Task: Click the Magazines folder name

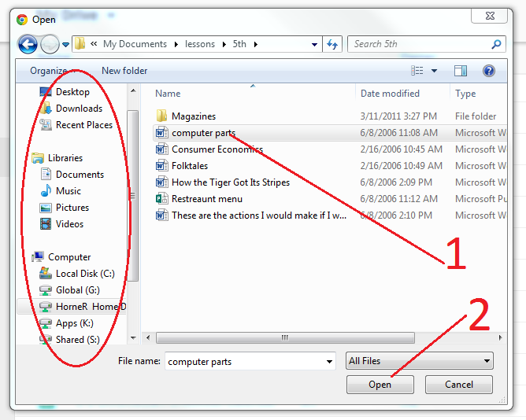Action: click(194, 116)
